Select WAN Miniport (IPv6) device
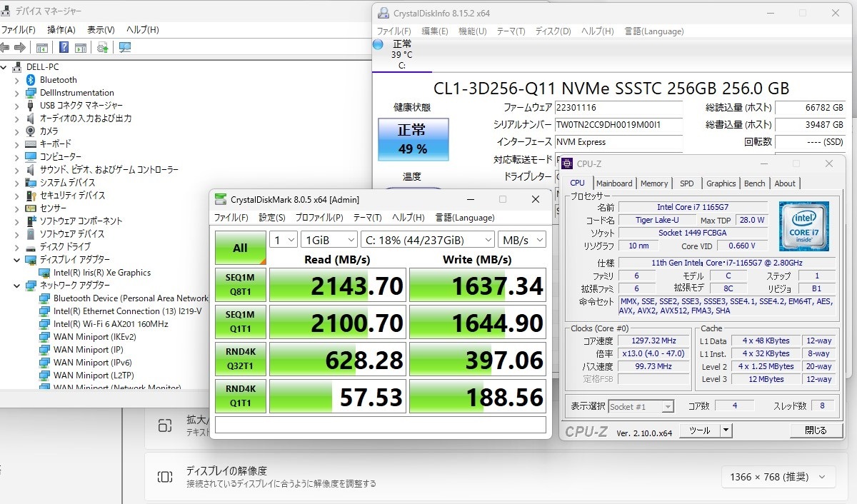 (93, 363)
